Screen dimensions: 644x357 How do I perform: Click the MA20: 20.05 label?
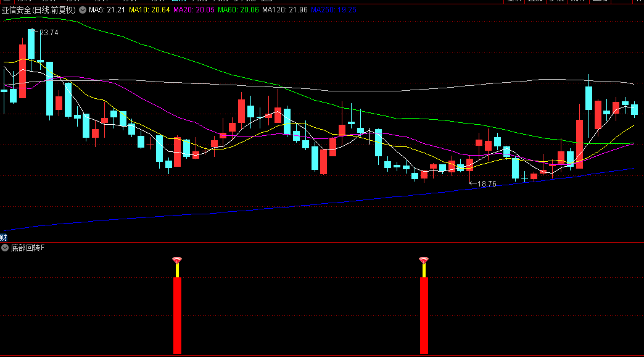point(194,10)
